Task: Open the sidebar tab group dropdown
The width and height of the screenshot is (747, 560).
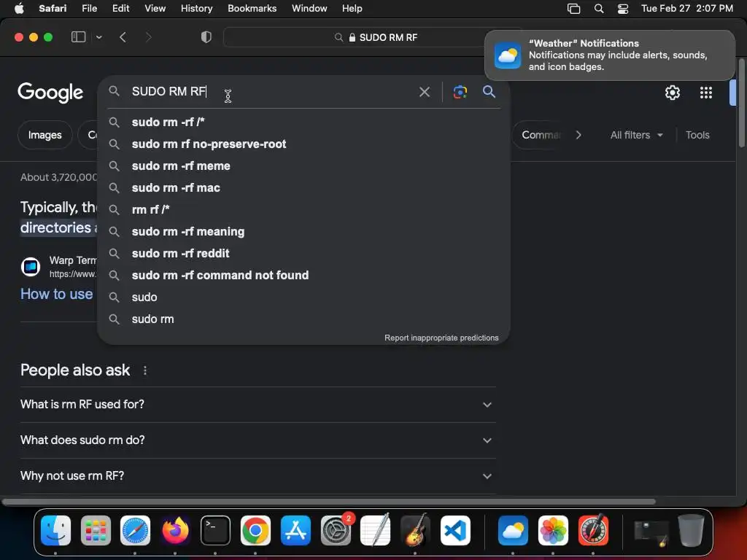Action: pos(98,37)
